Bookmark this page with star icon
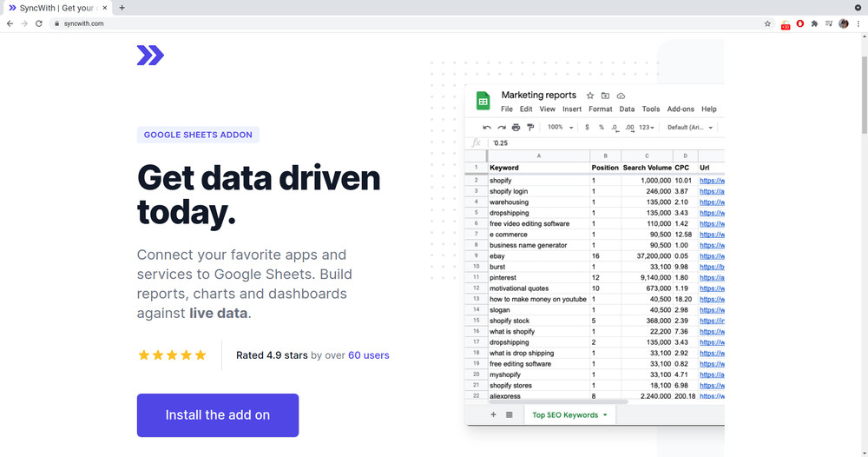868x457 pixels. click(767, 23)
